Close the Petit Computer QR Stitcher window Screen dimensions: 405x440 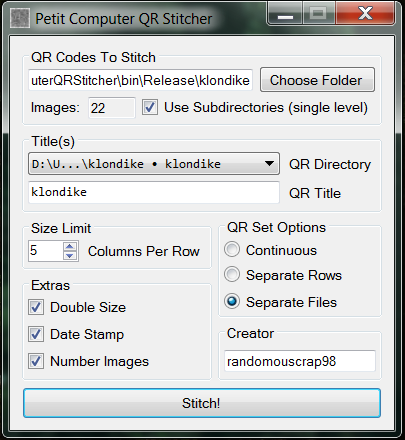coord(365,13)
